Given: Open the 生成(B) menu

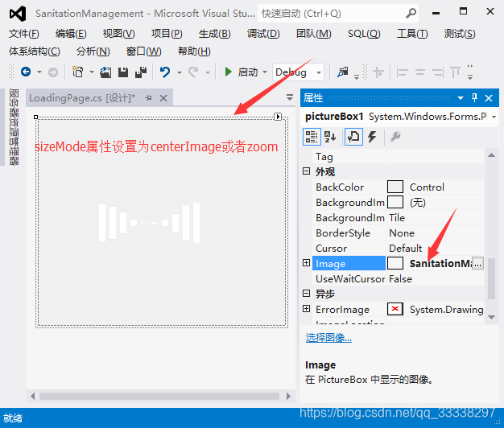Looking at the screenshot, I should (215, 34).
